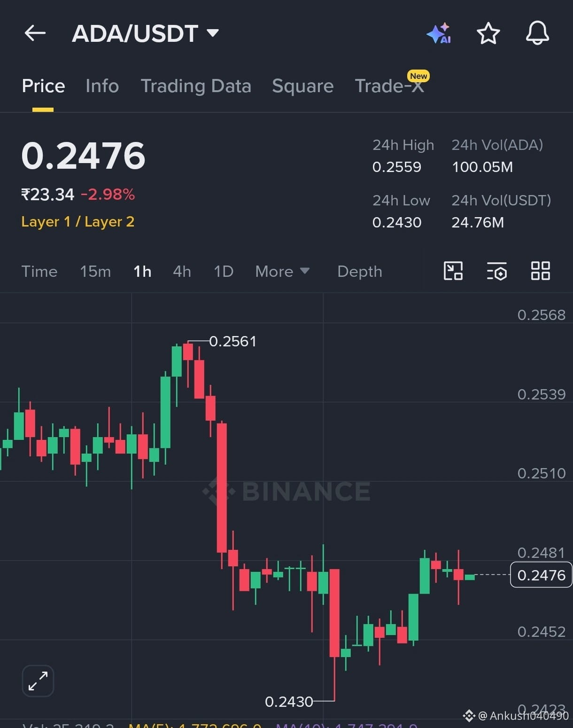Open multi-chart grid layout icon
This screenshot has width=573, height=728.
(x=540, y=271)
